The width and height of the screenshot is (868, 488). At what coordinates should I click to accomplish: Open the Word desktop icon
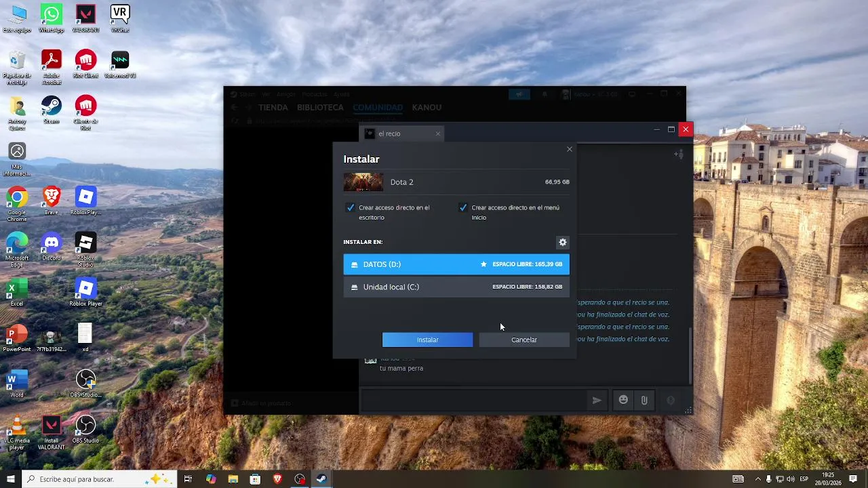tap(17, 383)
